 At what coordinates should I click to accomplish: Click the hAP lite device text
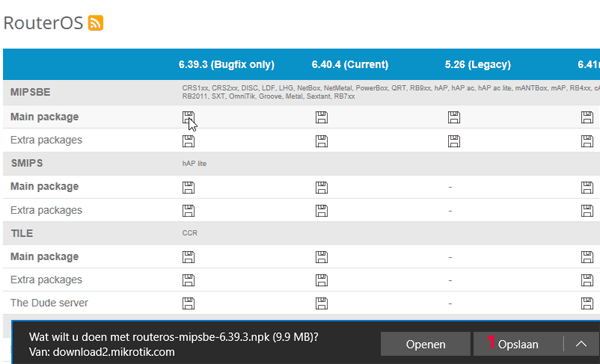[194, 163]
